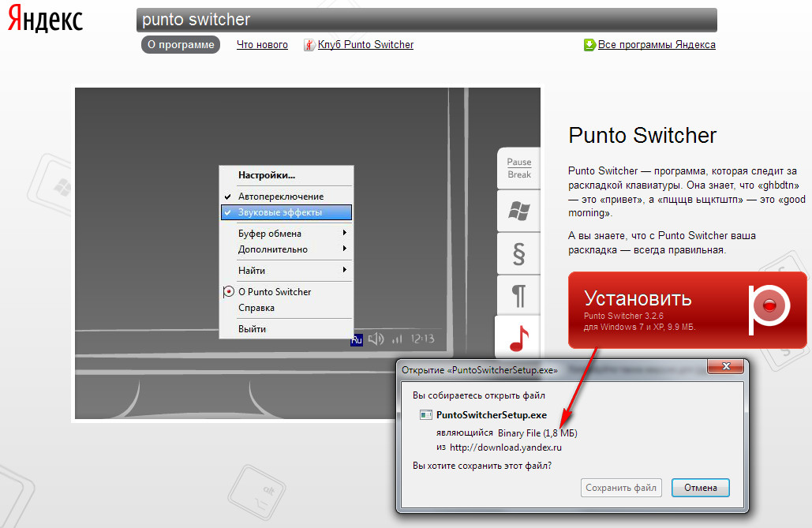
Task: Click the red Установить button
Action: pos(687,310)
